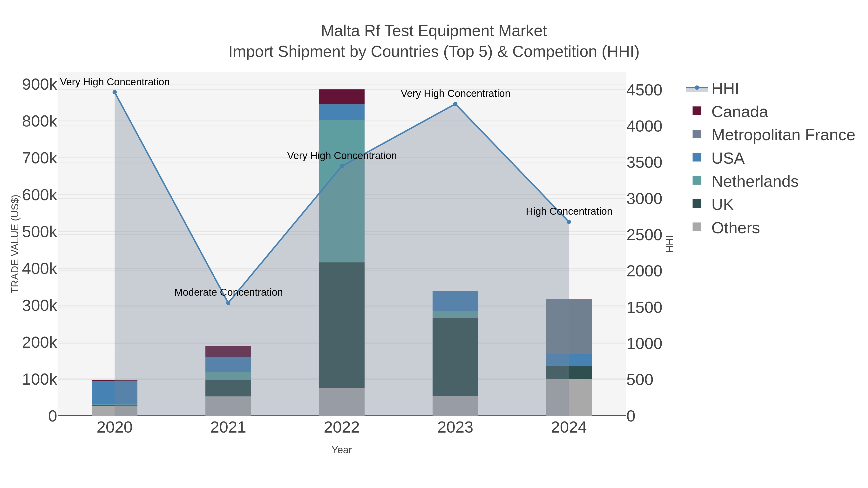Select the 2023 HHI data point

[x=455, y=104]
